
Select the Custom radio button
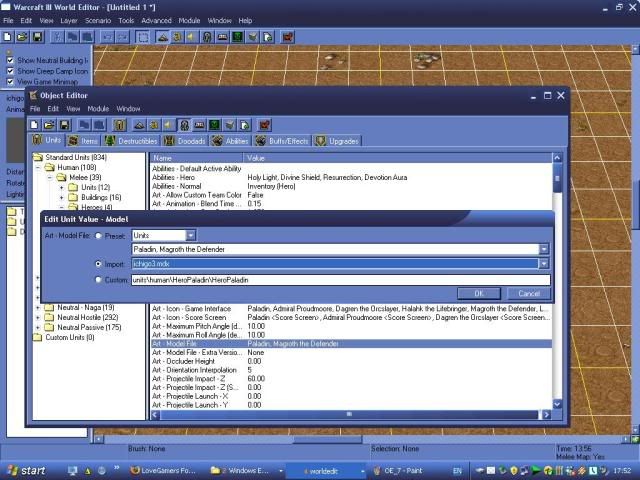pos(98,280)
